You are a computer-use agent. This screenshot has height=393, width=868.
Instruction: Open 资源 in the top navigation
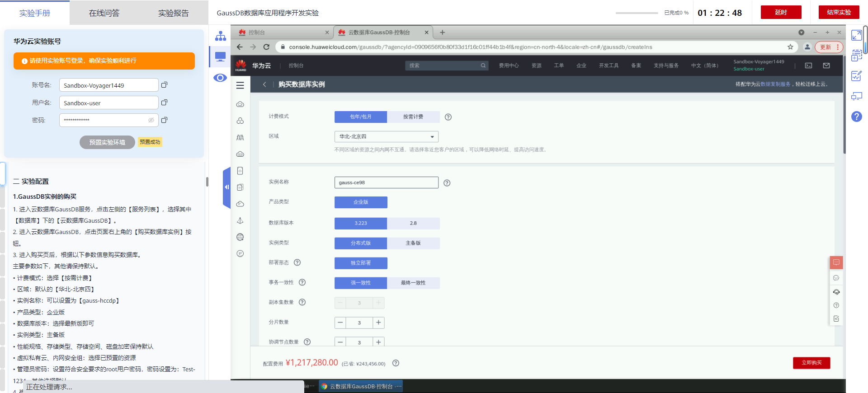(x=537, y=65)
